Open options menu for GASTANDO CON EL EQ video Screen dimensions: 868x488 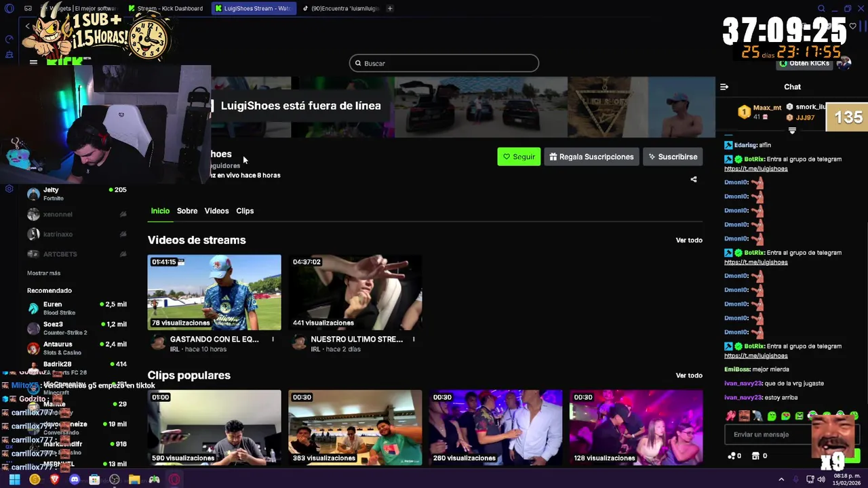point(273,340)
